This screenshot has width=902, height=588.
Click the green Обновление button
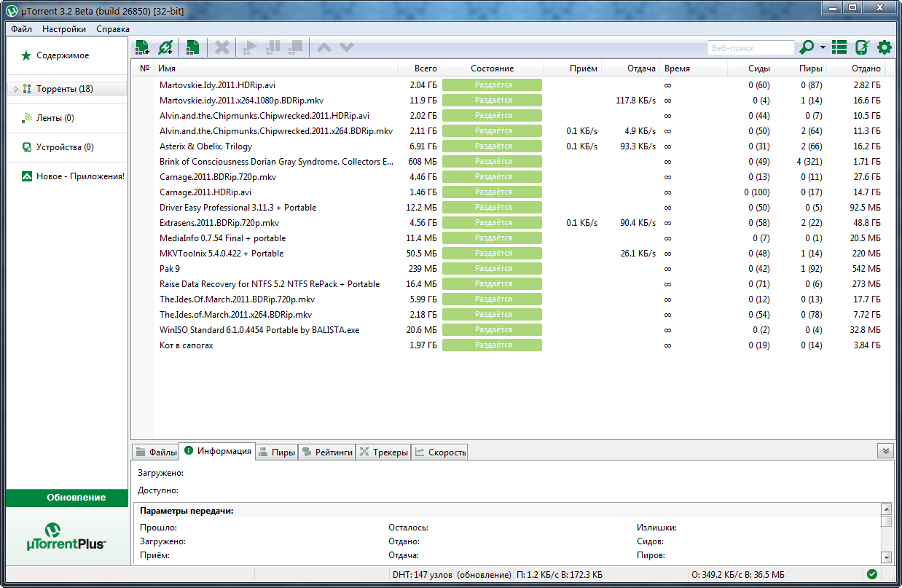click(x=66, y=498)
